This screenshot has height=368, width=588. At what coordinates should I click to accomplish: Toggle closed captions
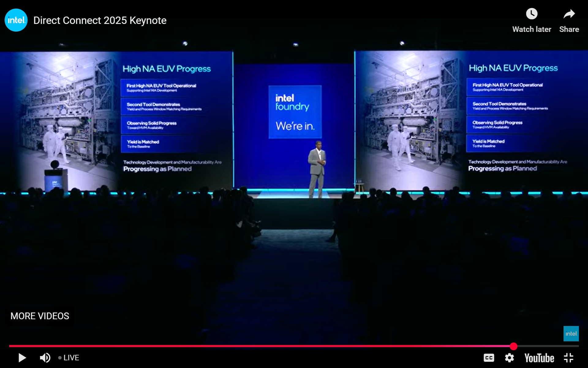489,358
